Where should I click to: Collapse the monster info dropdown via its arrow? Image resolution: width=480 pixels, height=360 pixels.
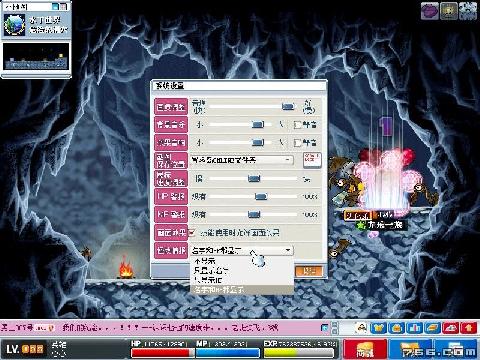point(288,250)
